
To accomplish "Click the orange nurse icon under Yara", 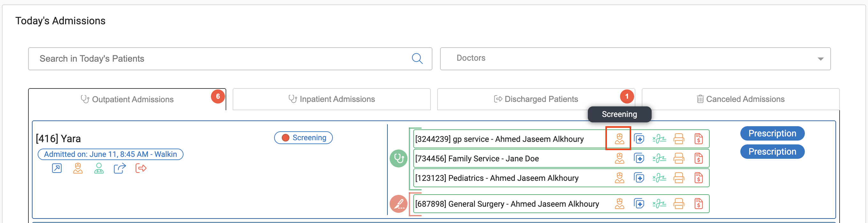I will 78,168.
